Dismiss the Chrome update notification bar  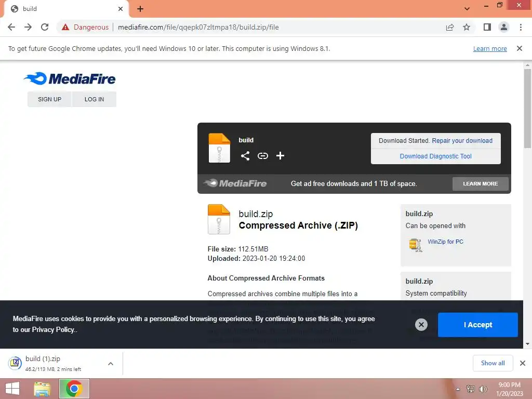pyautogui.click(x=520, y=48)
